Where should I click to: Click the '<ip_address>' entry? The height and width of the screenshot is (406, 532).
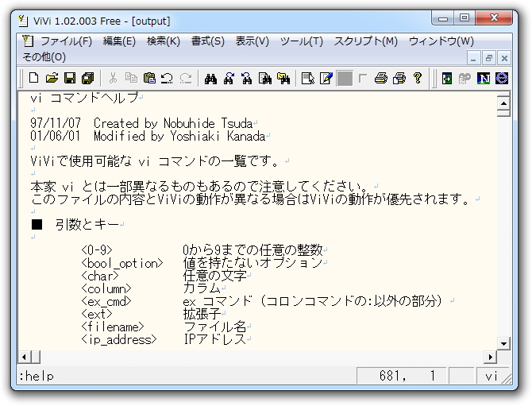119,340
